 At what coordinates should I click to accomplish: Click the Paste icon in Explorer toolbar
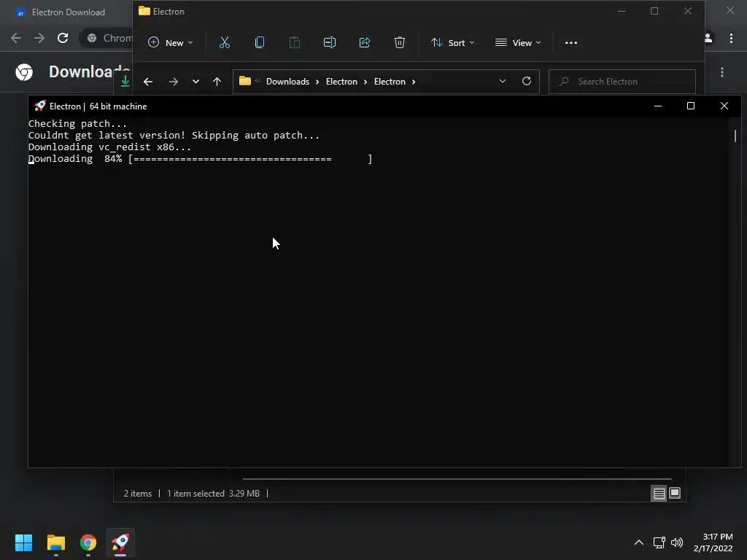click(x=295, y=42)
